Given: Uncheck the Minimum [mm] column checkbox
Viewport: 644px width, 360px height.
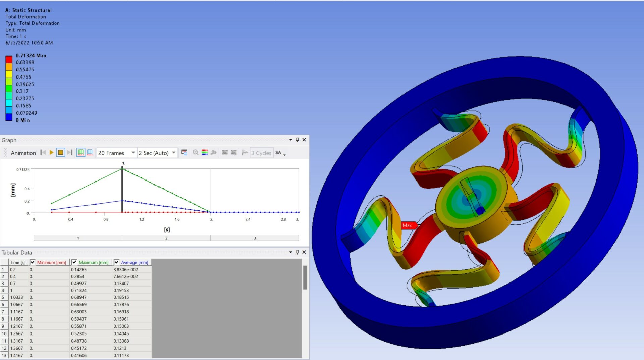Looking at the screenshot, I should pos(32,262).
